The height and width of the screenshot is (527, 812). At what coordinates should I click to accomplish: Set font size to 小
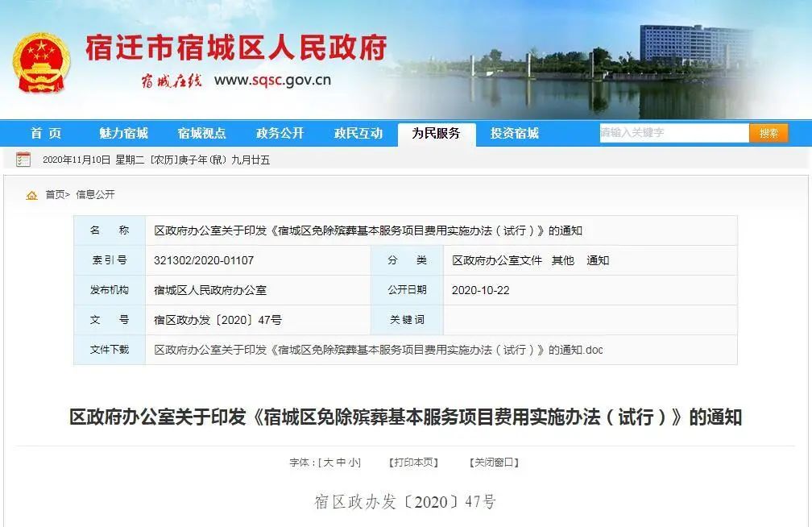[x=353, y=463]
